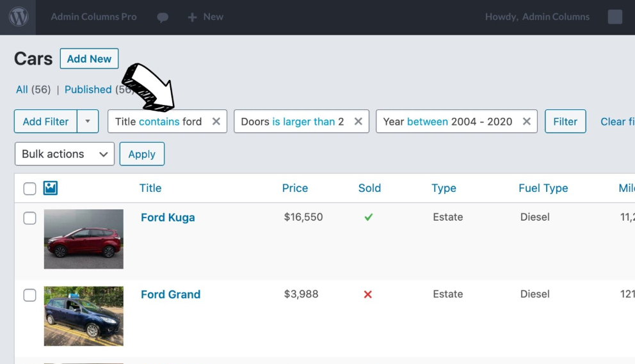Click the $3,988 price cell
Viewport: 635px width, 364px height.
[x=301, y=294]
